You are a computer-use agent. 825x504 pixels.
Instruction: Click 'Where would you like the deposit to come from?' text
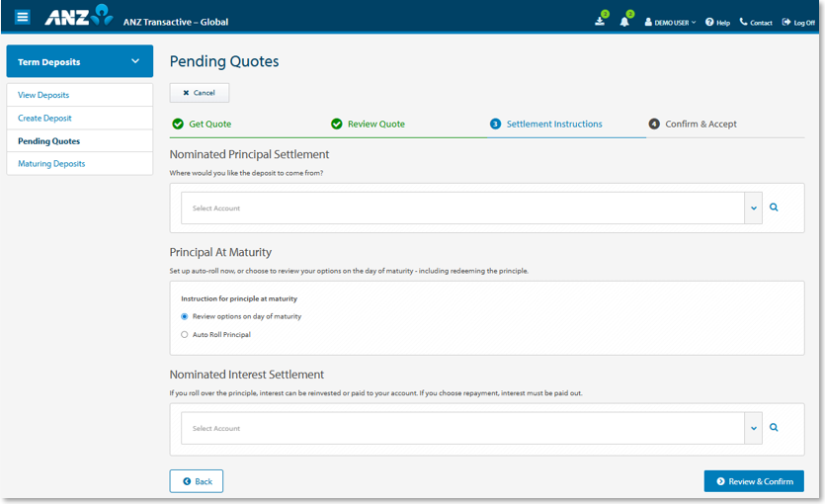[246, 173]
